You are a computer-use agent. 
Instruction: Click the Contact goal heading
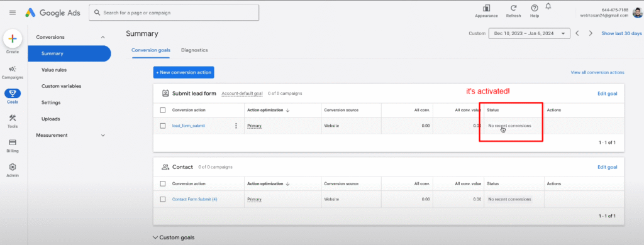182,167
